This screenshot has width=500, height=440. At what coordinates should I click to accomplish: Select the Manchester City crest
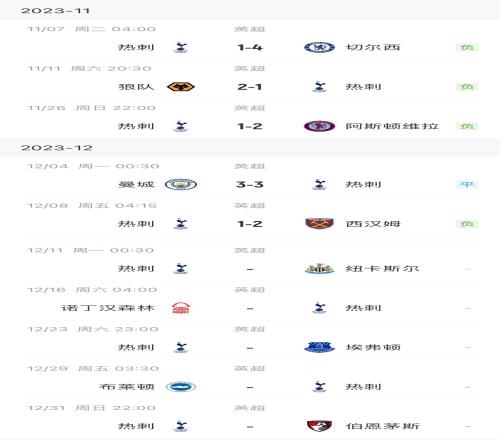[181, 184]
